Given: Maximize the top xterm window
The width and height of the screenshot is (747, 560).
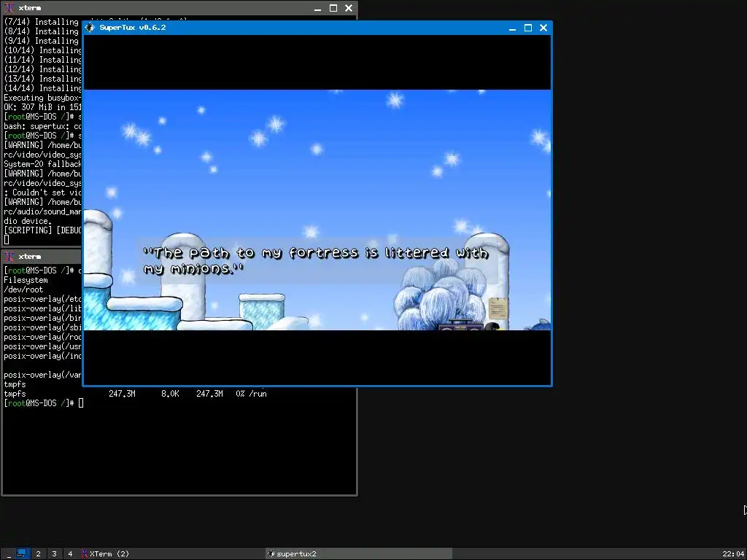Looking at the screenshot, I should tap(333, 8).
